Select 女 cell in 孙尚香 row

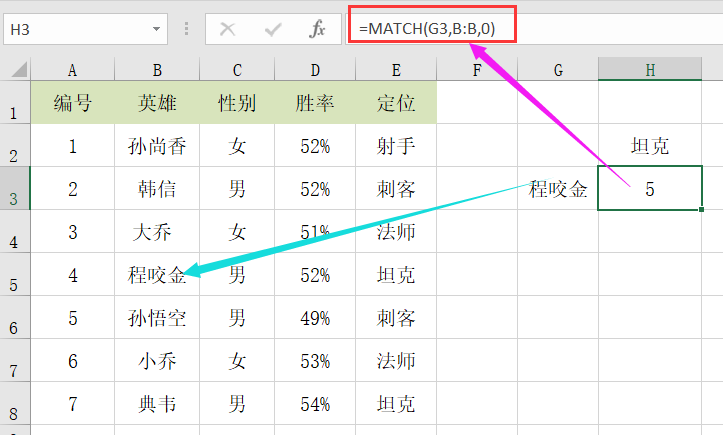[237, 145]
